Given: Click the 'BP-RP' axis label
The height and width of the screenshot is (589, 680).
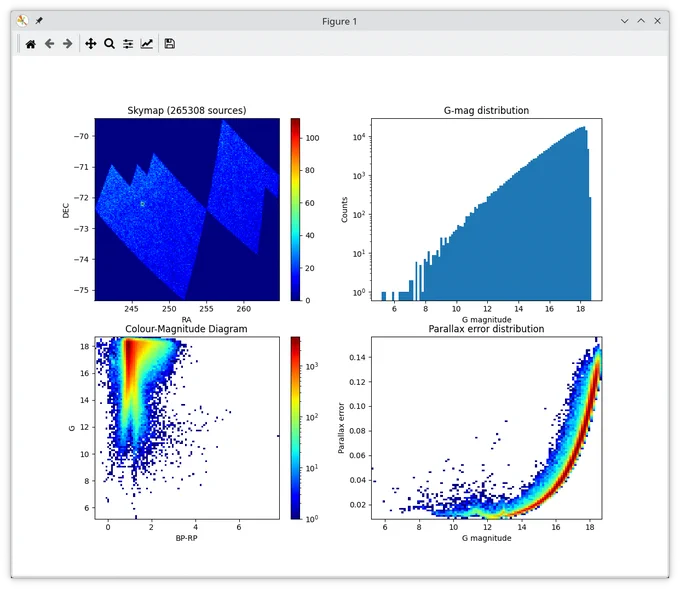Looking at the screenshot, I should [186, 538].
